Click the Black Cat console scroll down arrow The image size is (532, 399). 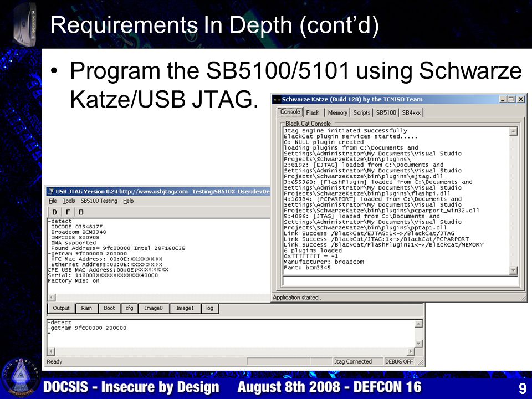tap(514, 270)
